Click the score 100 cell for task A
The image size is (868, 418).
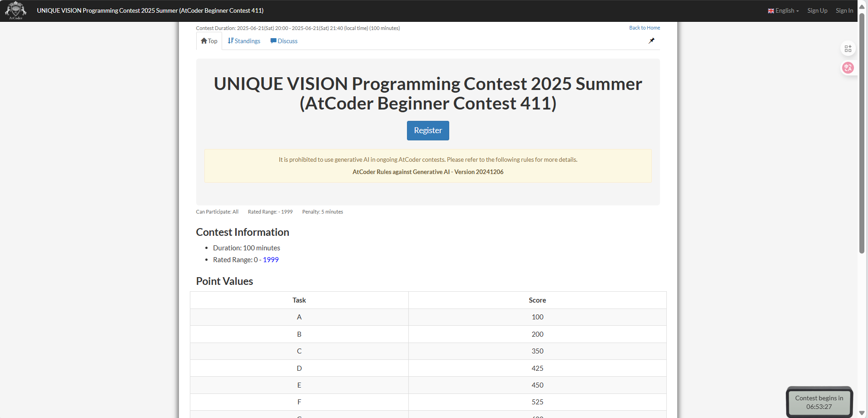[x=537, y=317]
